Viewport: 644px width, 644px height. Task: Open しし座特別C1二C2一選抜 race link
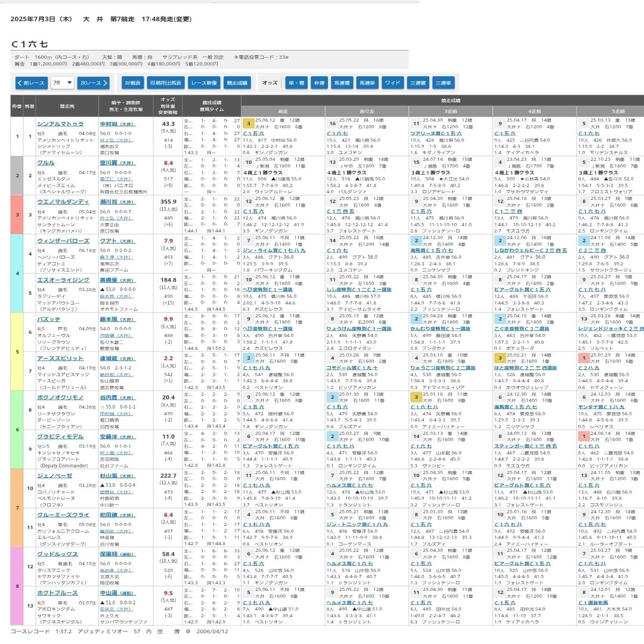[359, 290]
